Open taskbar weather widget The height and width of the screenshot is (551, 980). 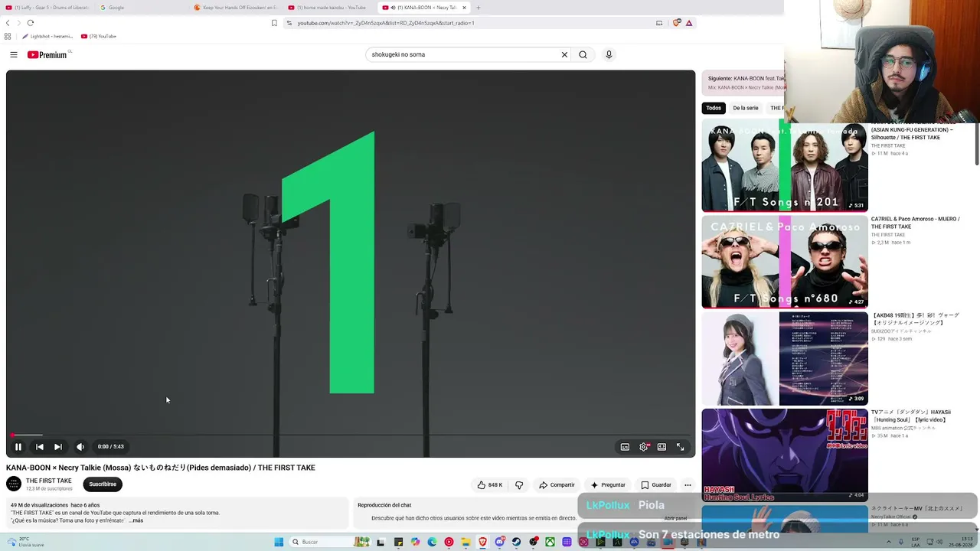25,542
